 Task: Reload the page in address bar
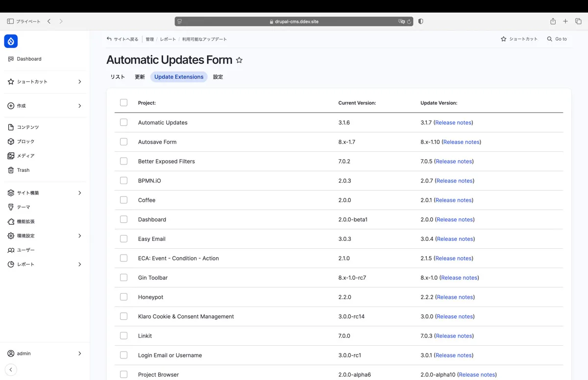409,22
